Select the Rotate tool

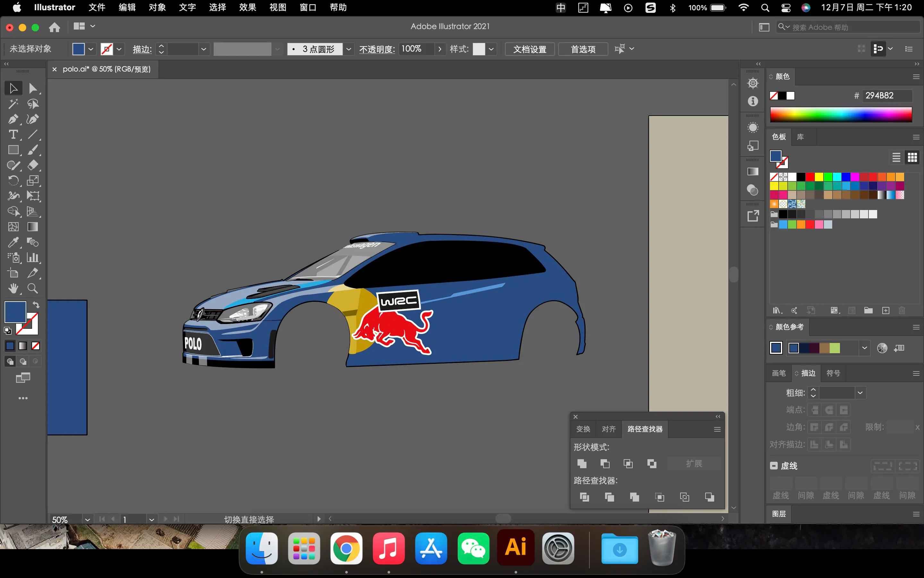coord(13,180)
